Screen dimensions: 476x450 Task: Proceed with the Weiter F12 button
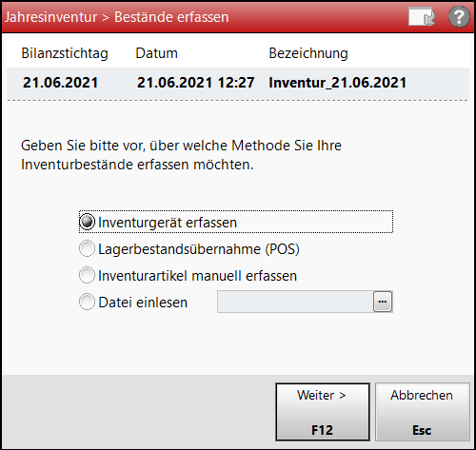(x=323, y=412)
